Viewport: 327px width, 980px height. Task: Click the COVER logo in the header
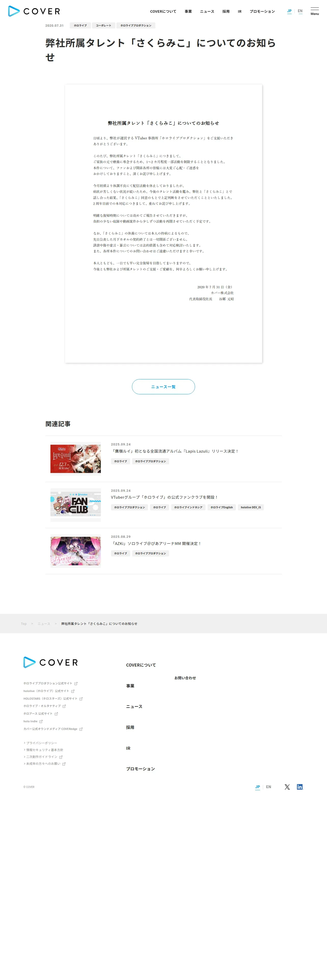click(x=34, y=11)
